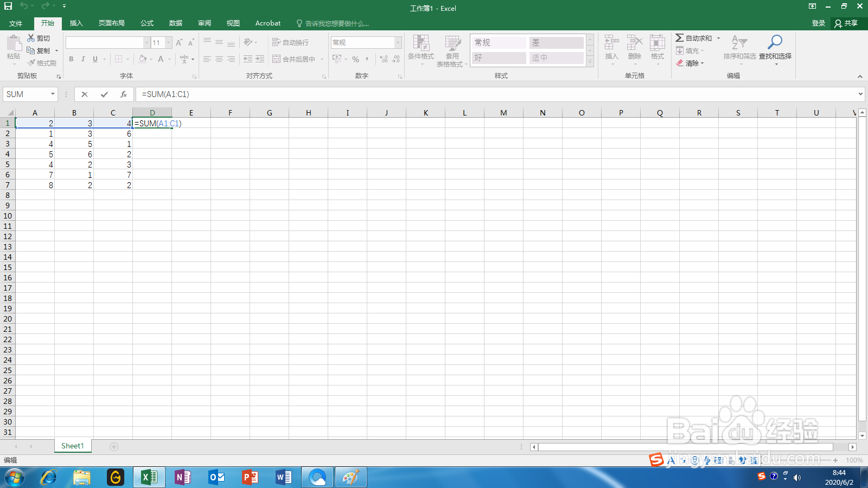Click the increase decimal icon
The width and height of the screenshot is (868, 488).
[384, 59]
